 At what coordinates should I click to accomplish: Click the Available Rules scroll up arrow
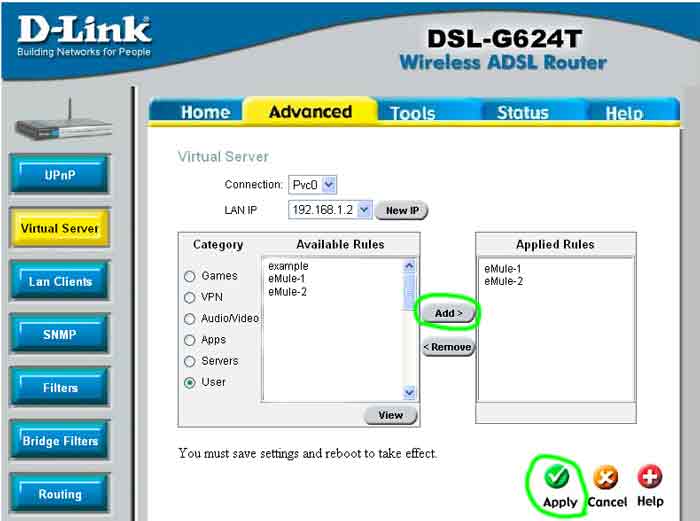coord(409,266)
